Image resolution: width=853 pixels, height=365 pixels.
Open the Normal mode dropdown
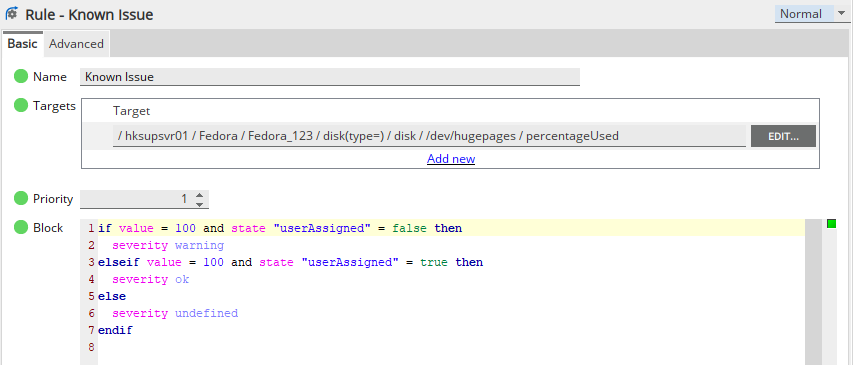coord(811,14)
